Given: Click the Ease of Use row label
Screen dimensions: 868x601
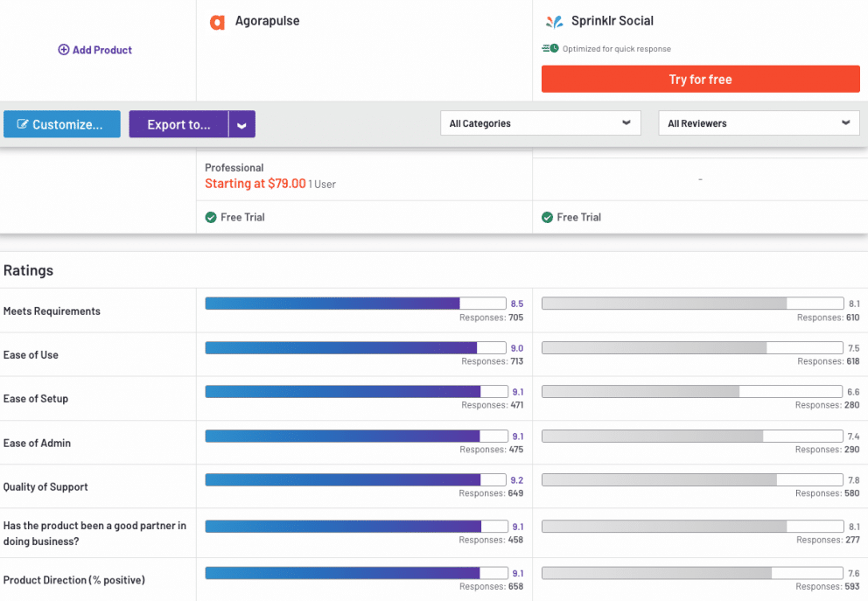Looking at the screenshot, I should [x=31, y=354].
